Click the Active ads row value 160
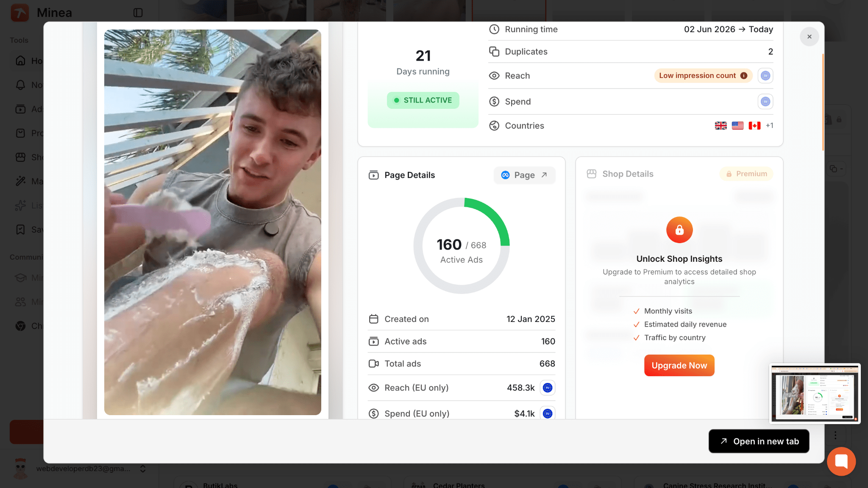Viewport: 868px width, 488px height. [548, 341]
